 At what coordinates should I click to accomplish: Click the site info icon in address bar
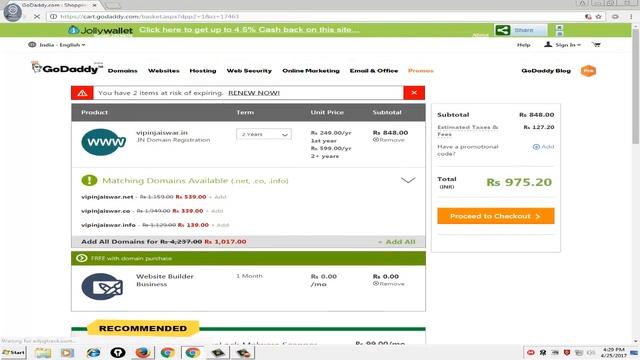(x=53, y=17)
